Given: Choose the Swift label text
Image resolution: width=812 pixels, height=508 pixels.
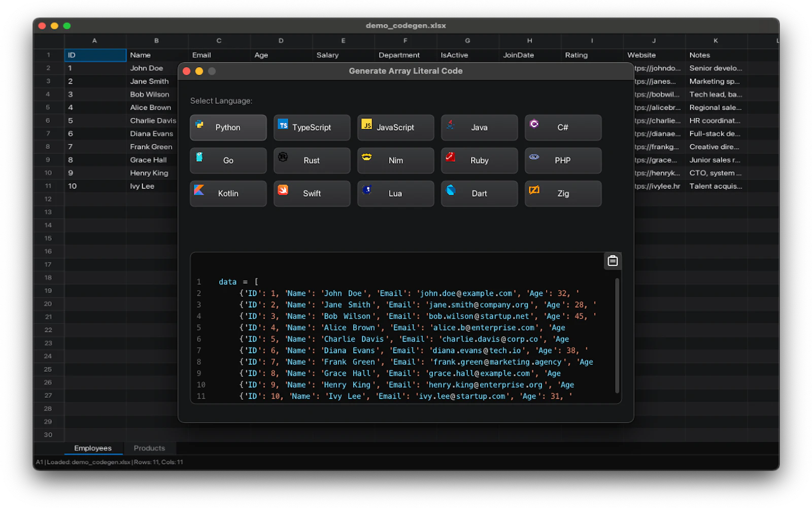Looking at the screenshot, I should click(x=312, y=194).
